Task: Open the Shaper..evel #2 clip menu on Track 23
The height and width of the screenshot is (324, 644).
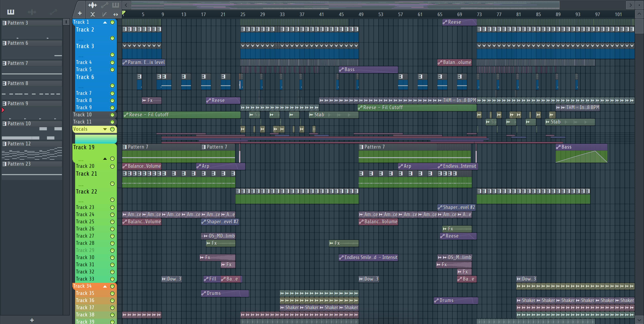Action: tap(440, 207)
